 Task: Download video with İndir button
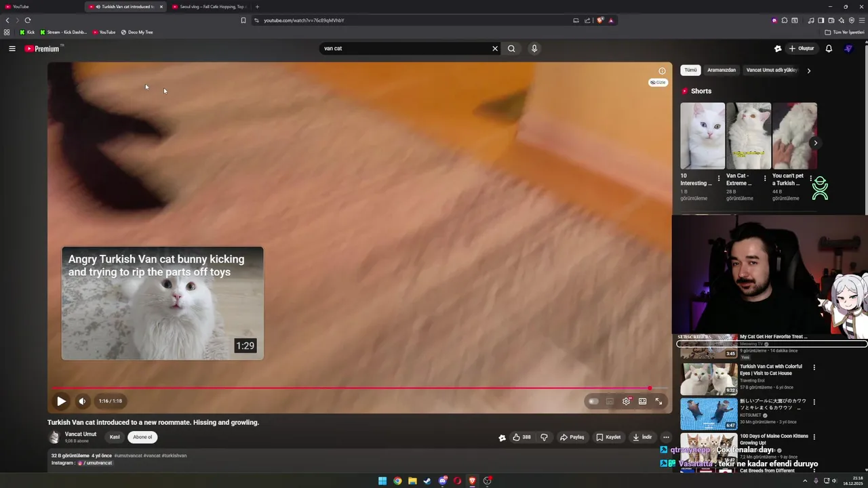[642, 437]
